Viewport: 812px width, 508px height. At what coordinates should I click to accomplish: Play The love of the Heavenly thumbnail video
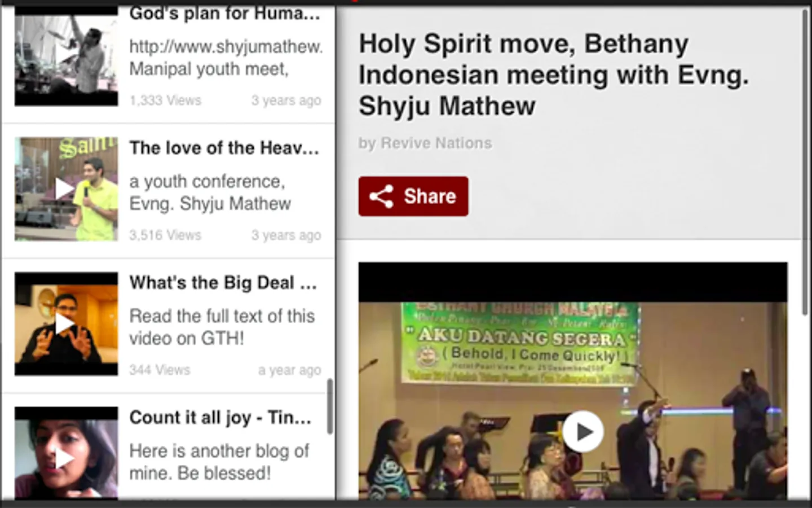66,189
